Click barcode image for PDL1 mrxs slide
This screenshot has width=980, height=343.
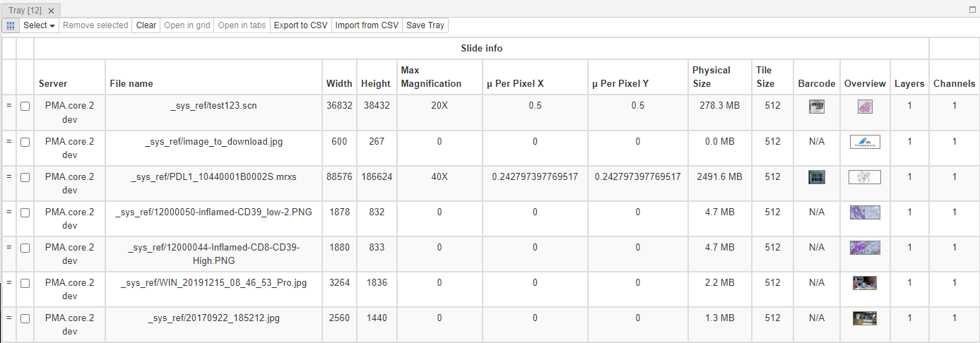817,177
